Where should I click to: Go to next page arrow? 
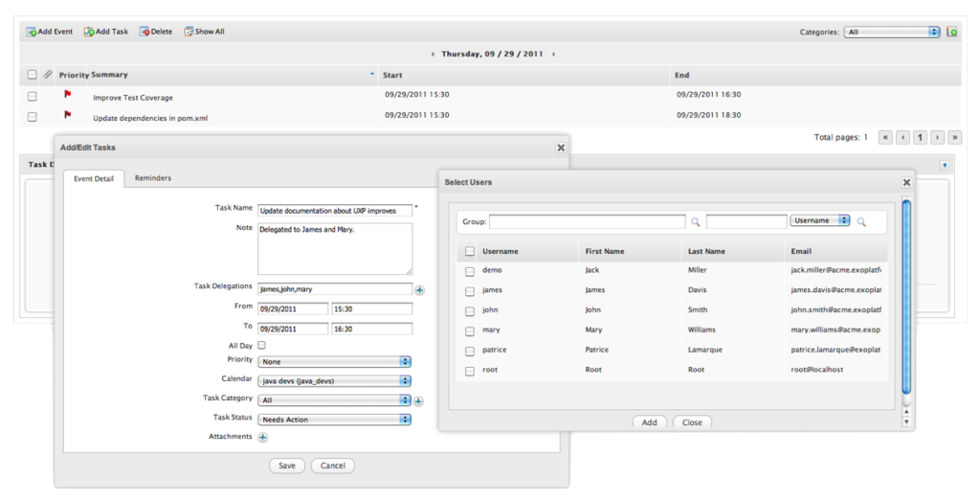[937, 138]
